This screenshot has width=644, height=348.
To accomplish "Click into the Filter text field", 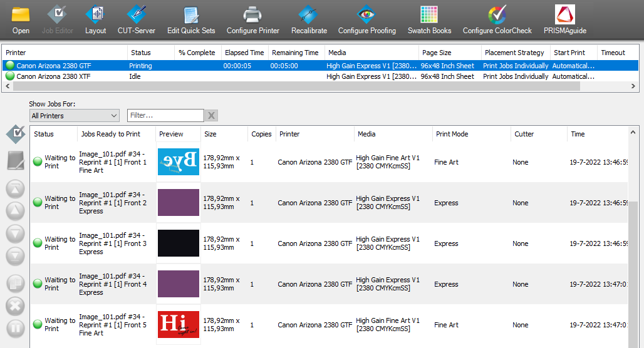I will pos(165,116).
